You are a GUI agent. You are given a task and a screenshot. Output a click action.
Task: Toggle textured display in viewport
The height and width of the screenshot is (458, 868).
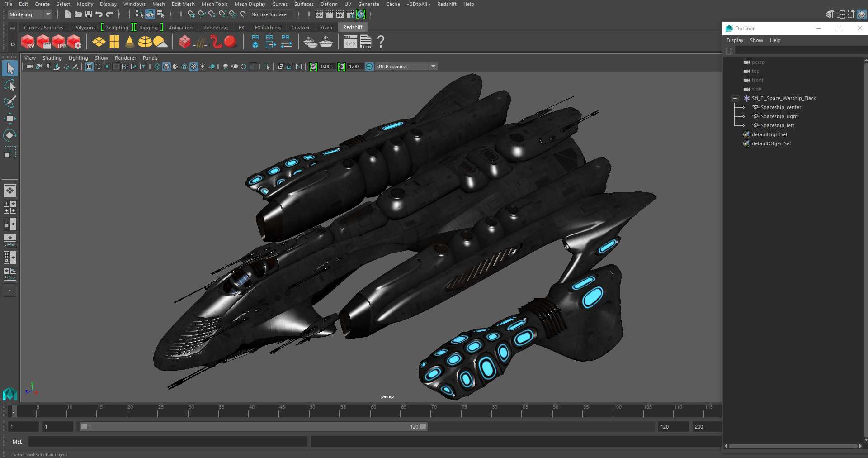193,67
